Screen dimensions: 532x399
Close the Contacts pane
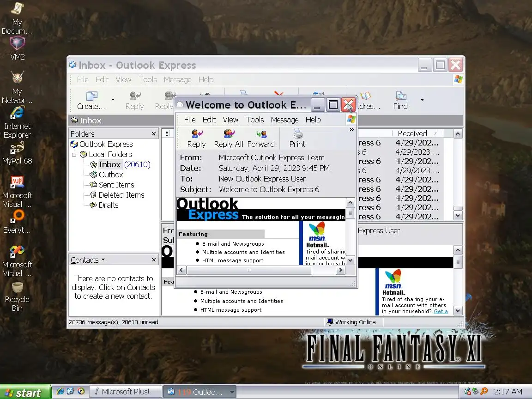pyautogui.click(x=154, y=260)
